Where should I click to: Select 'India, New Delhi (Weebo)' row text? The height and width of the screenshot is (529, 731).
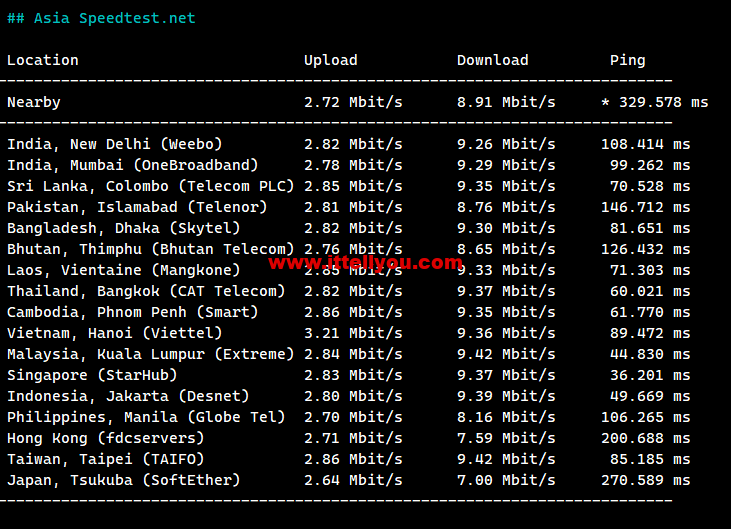(x=115, y=144)
